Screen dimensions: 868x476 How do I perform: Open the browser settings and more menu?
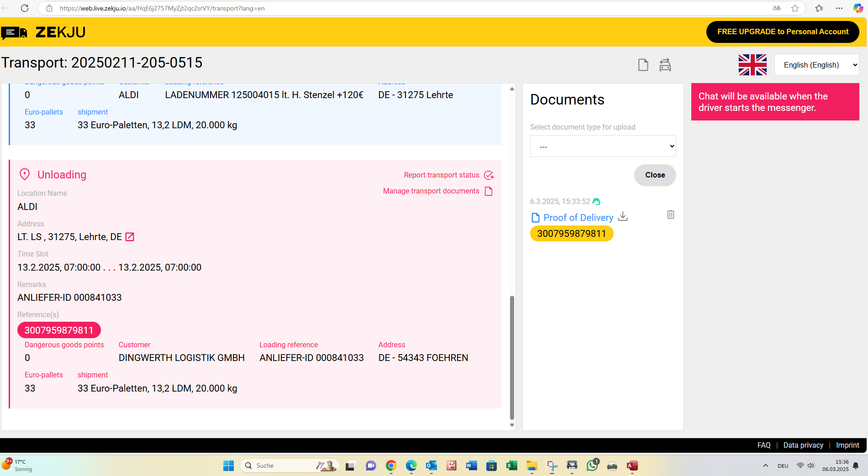tap(839, 8)
